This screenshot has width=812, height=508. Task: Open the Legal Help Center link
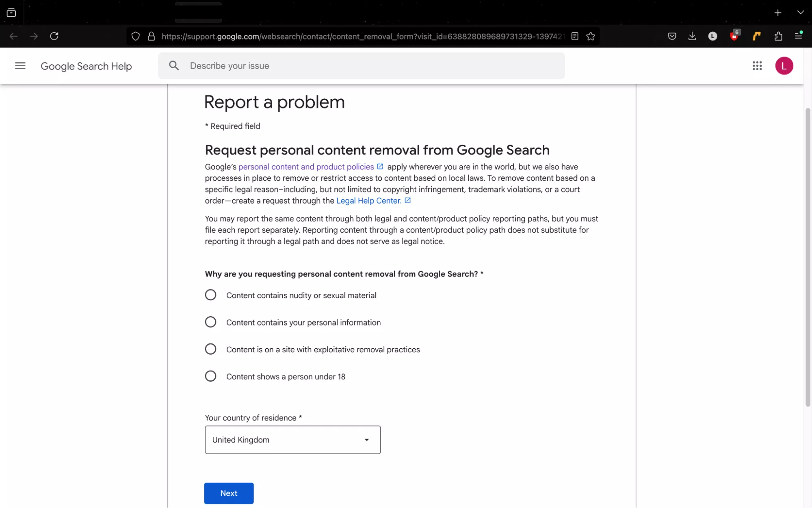pyautogui.click(x=368, y=200)
